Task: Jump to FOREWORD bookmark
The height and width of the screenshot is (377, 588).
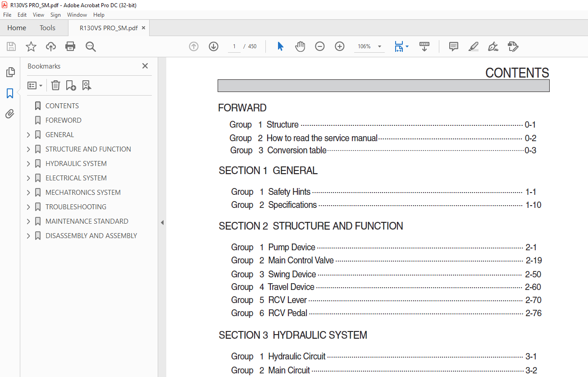Action: pyautogui.click(x=64, y=120)
